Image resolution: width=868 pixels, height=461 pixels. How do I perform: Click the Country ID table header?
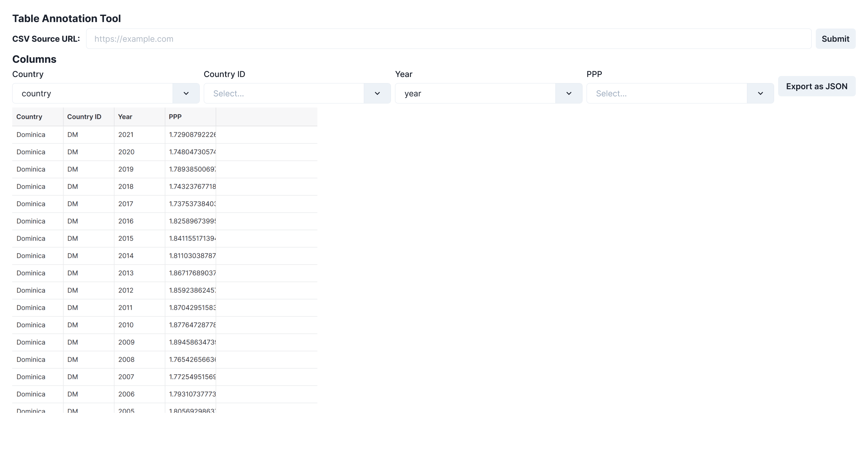pos(84,117)
